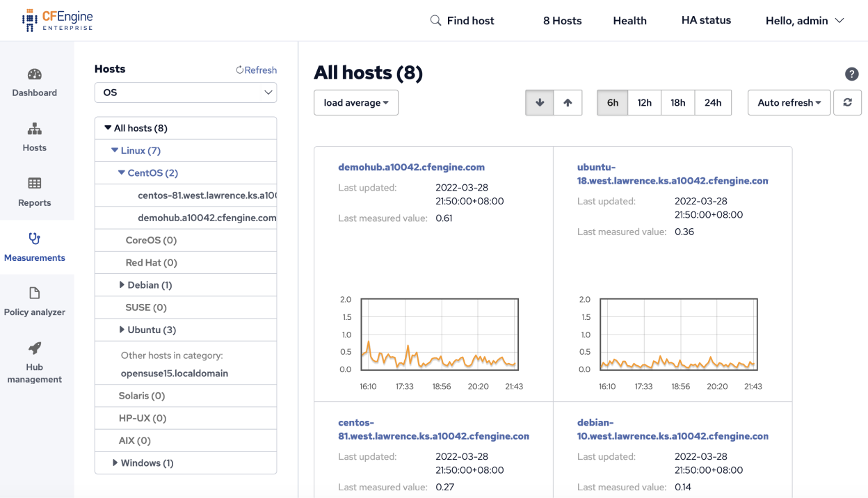Viewport: 868px width, 498px height.
Task: Switch to the 24h time range
Action: click(x=713, y=102)
